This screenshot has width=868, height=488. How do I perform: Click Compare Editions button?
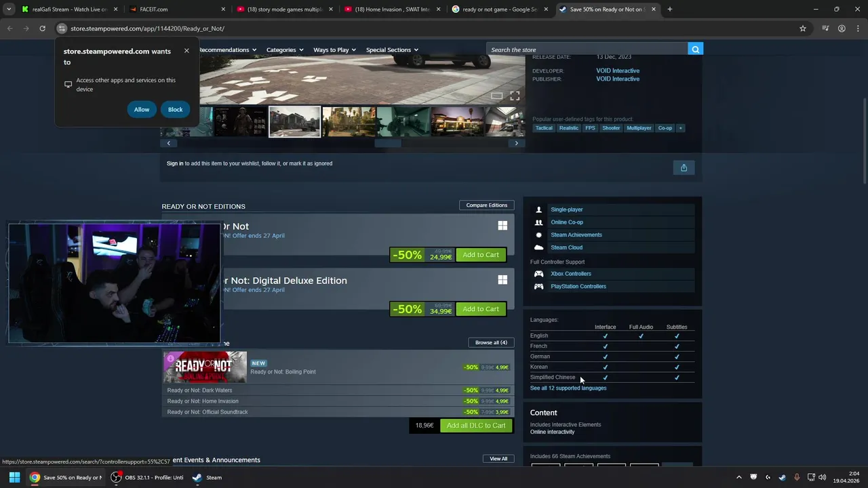coord(487,205)
